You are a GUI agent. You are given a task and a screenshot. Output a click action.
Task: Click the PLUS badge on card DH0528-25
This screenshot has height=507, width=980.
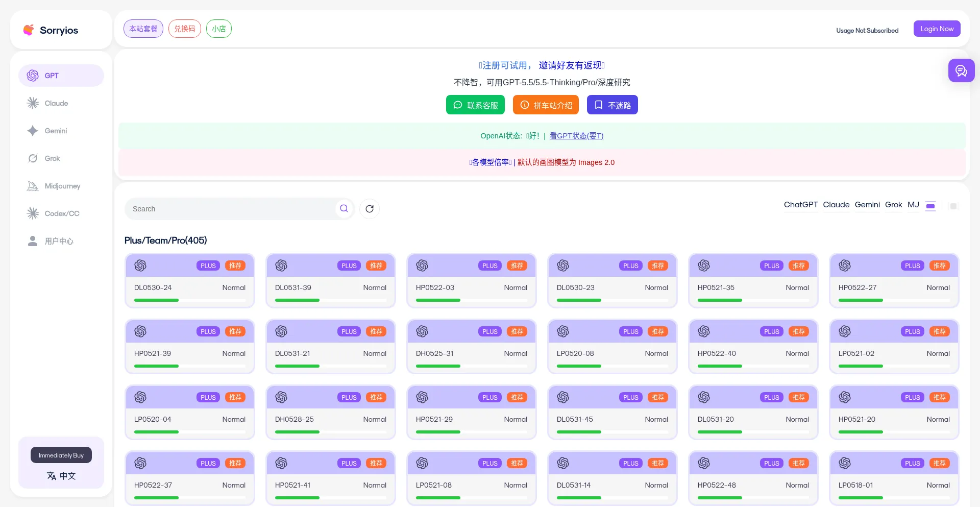tap(349, 397)
